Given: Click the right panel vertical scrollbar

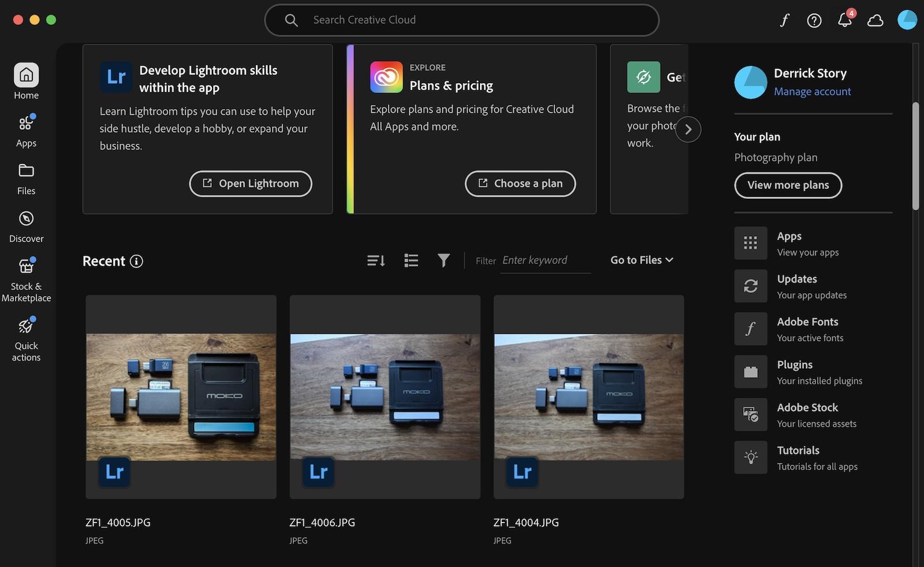Looking at the screenshot, I should [x=915, y=156].
